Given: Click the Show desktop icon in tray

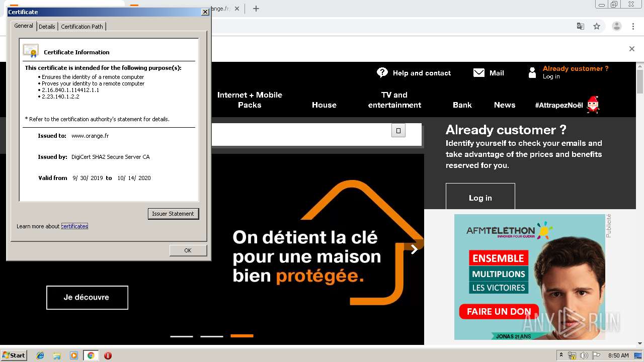Looking at the screenshot, I should [637, 355].
